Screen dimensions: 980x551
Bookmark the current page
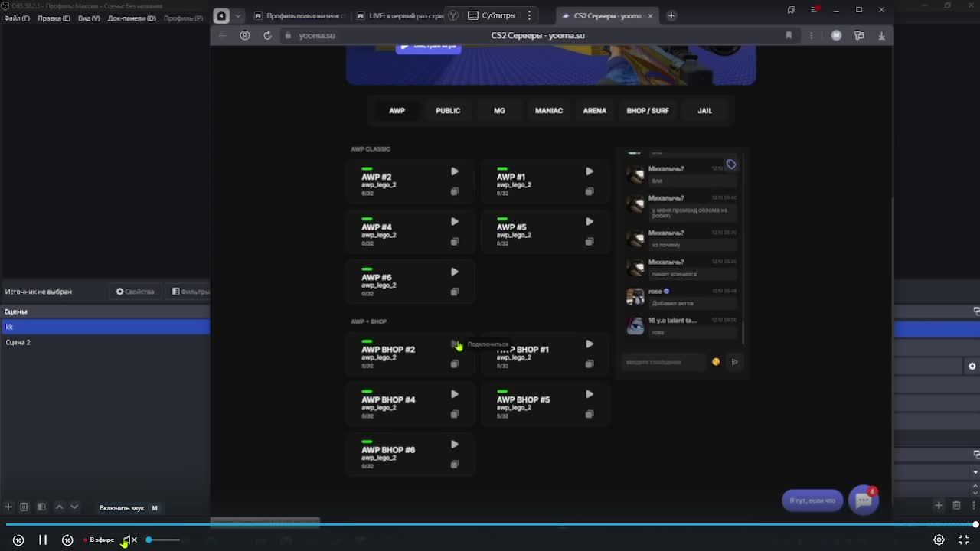789,35
